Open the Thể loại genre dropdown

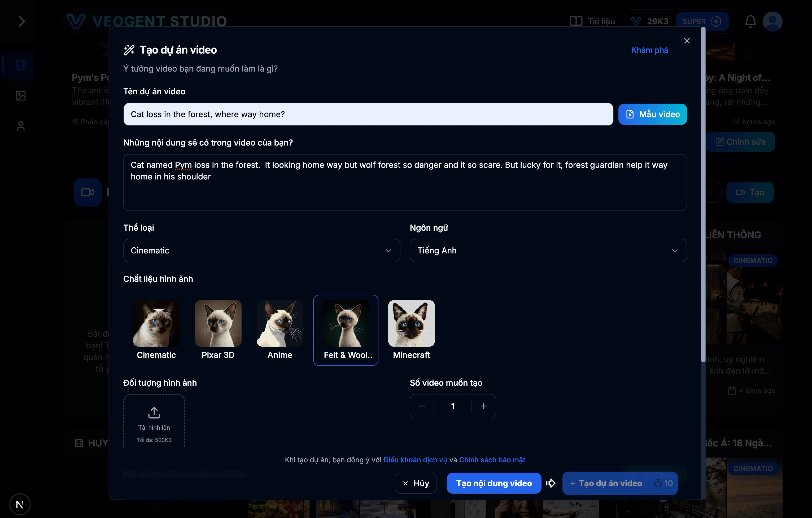261,251
